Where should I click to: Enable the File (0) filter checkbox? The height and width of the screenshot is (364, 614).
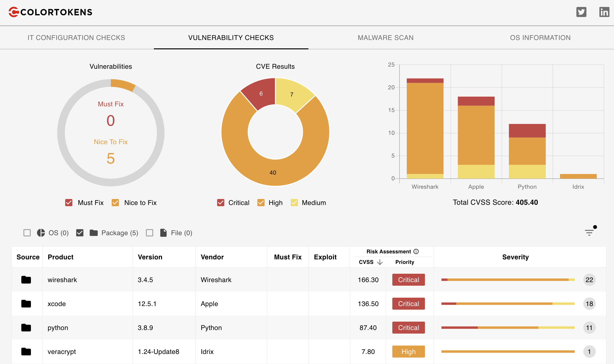(x=150, y=233)
